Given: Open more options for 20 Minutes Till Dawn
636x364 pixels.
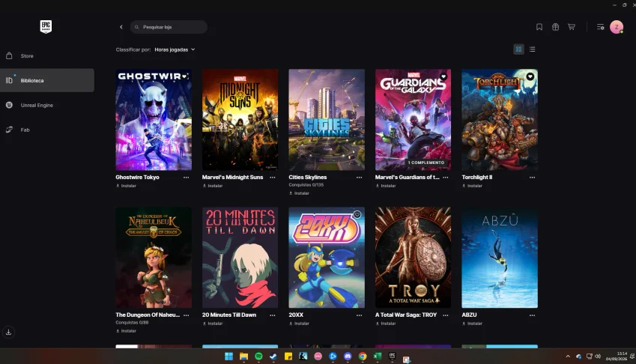Looking at the screenshot, I should point(273,315).
